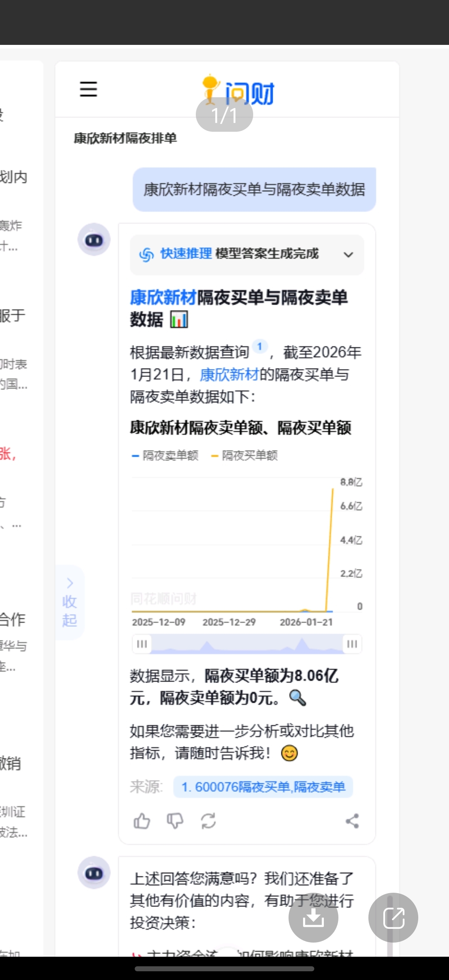This screenshot has height=980, width=449.
Task: Click the second robot avatar
Action: click(94, 872)
